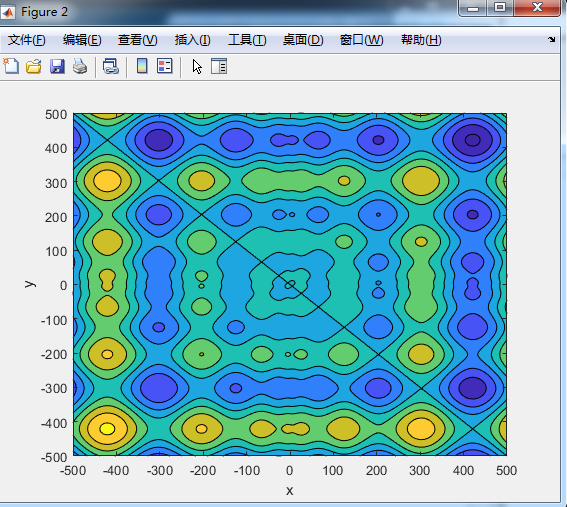Viewport: 567px width, 507px height.
Task: Open the 插入(I) menu
Action: [x=192, y=40]
